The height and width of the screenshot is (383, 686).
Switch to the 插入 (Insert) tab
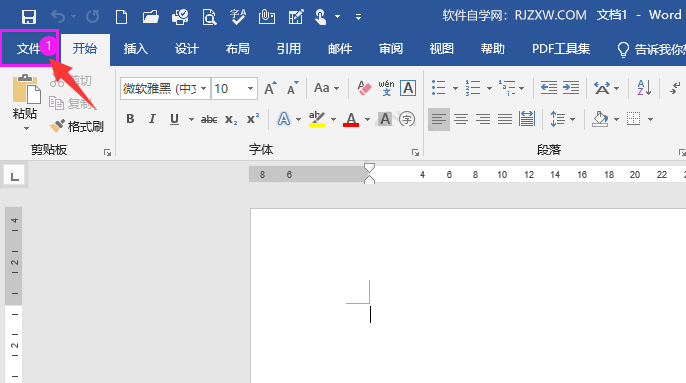click(136, 49)
